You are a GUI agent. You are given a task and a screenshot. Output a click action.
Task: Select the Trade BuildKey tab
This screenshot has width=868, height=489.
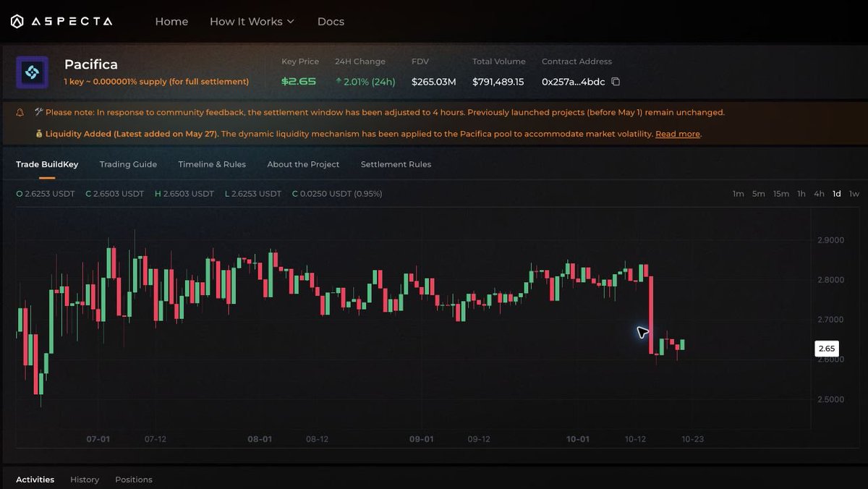tap(47, 164)
